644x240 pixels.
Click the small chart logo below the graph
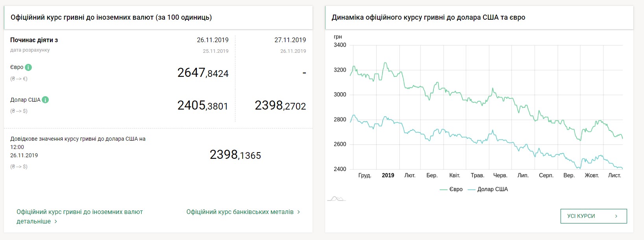coord(336,198)
